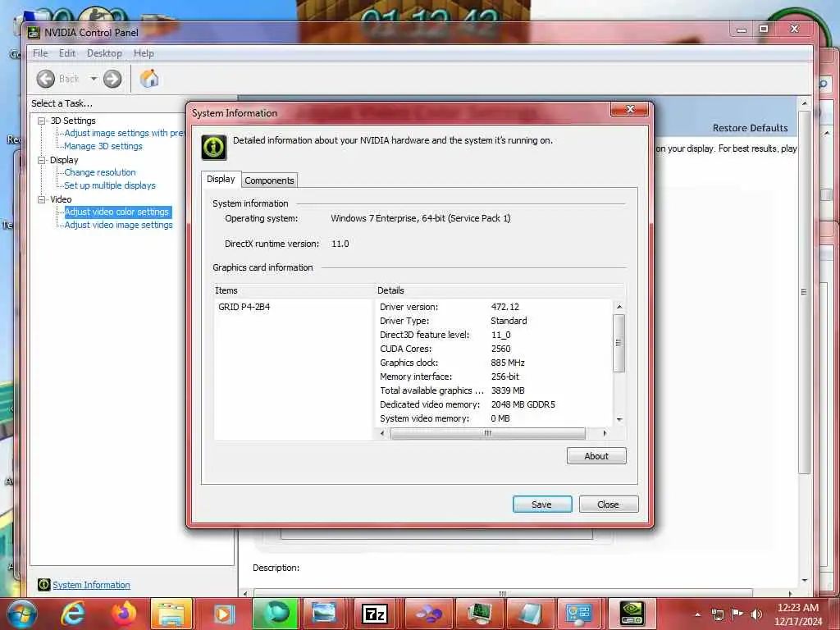Click the CUDA Cores value 2560
The image size is (840, 630).
click(501, 349)
